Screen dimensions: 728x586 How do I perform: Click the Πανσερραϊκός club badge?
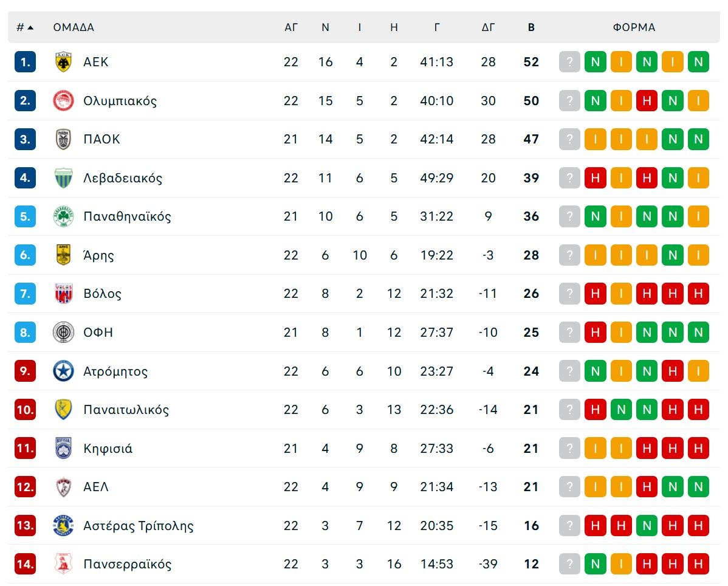click(x=63, y=564)
